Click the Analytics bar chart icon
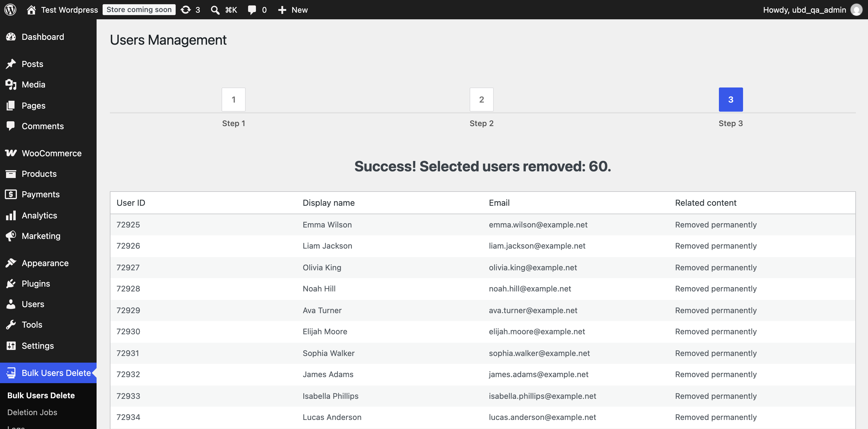The image size is (868, 429). tap(11, 215)
